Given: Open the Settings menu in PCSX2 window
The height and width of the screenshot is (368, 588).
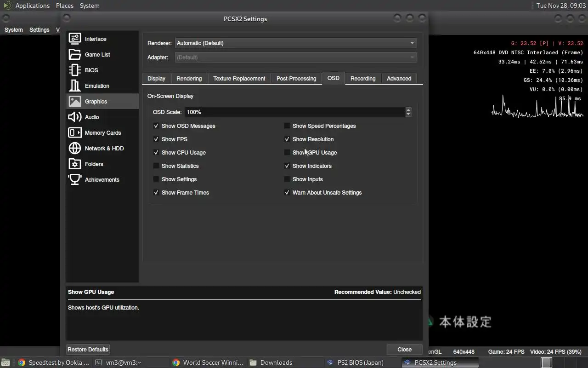Looking at the screenshot, I should click(39, 29).
